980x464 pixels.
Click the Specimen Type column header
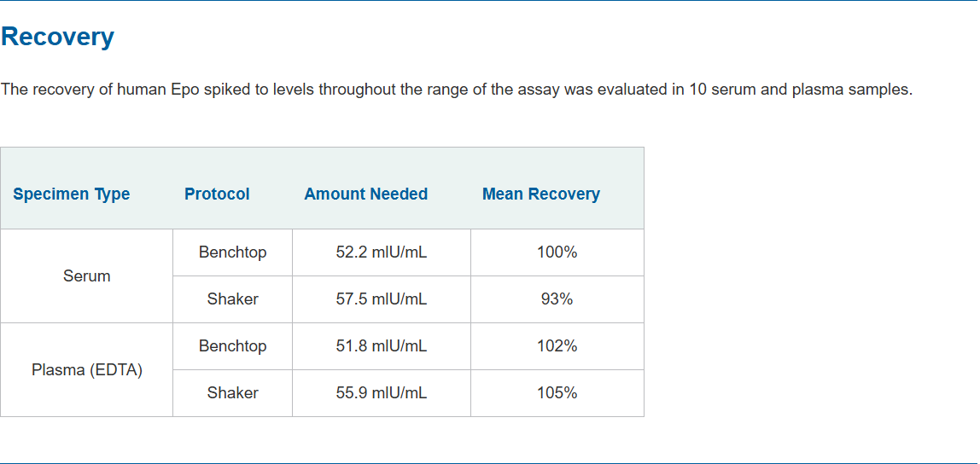click(72, 194)
